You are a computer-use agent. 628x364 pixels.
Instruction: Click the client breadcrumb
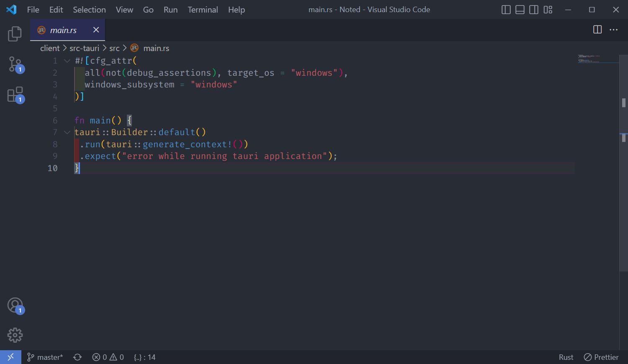click(50, 48)
